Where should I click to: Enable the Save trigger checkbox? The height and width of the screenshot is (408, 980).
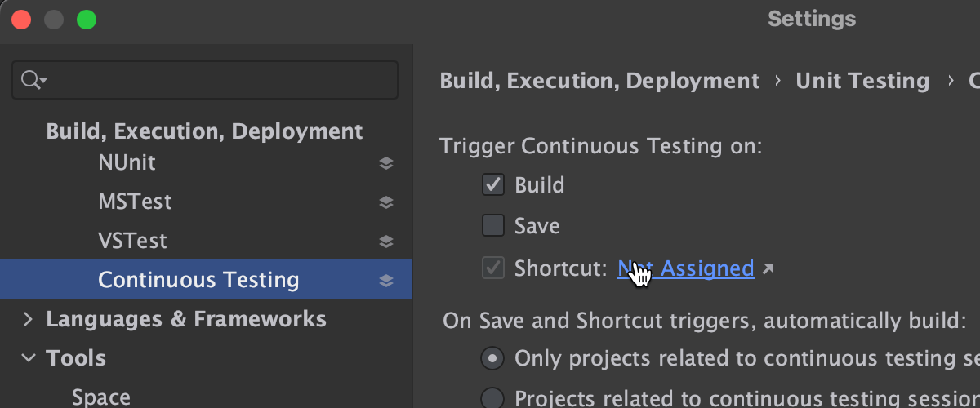[493, 225]
